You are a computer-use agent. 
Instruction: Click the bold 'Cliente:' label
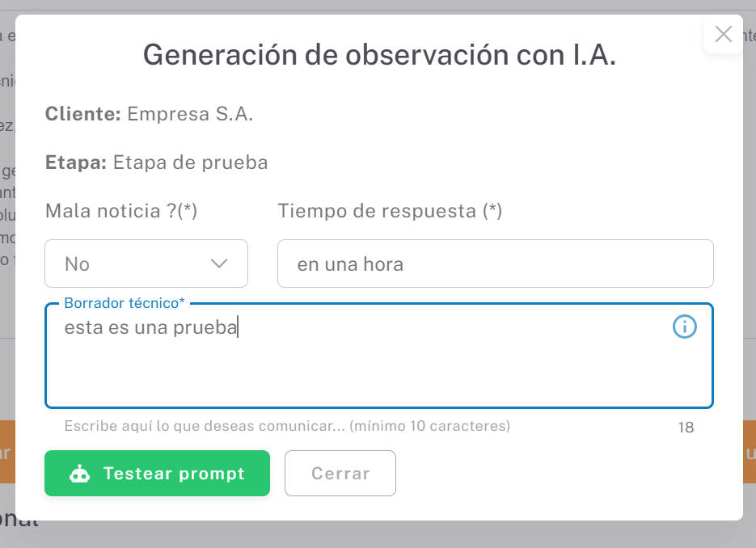(82, 114)
